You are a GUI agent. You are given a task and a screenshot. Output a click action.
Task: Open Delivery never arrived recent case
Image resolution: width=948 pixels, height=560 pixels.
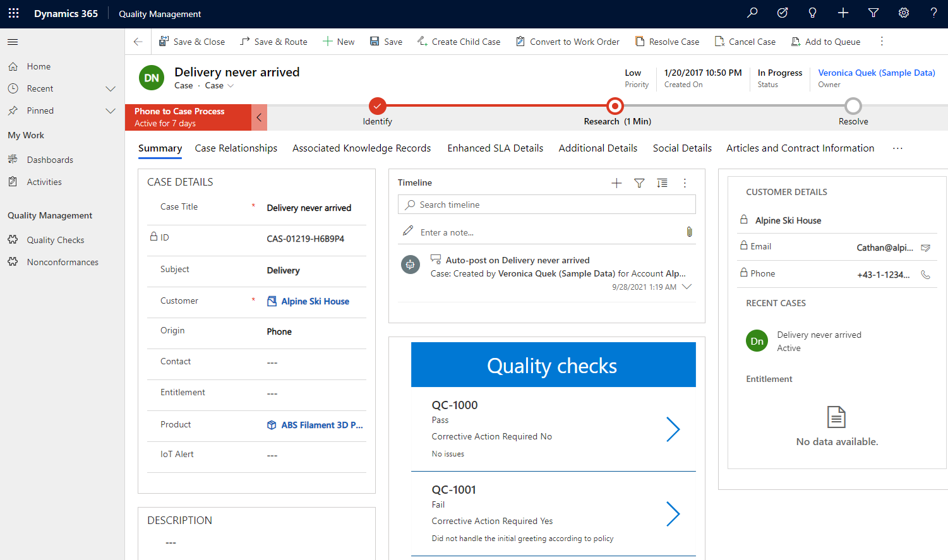(819, 335)
